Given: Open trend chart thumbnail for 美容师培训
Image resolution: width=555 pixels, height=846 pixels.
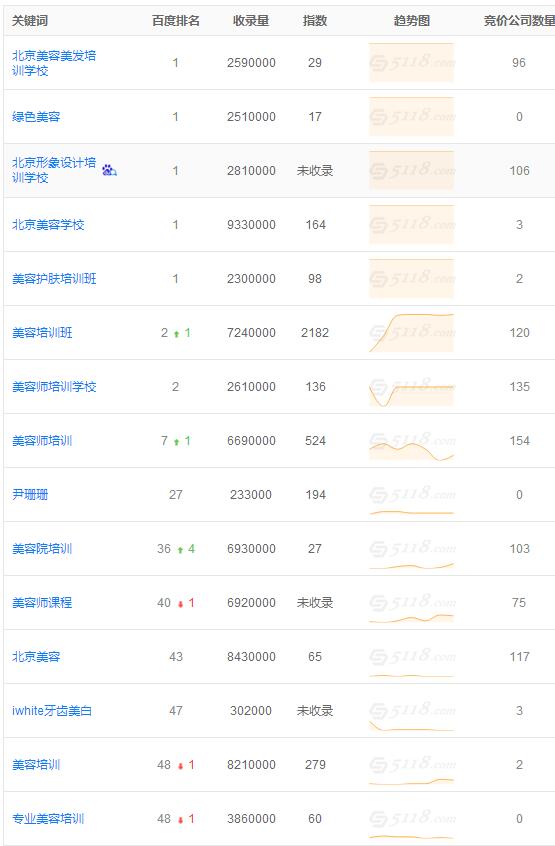Looking at the screenshot, I should click(412, 440).
